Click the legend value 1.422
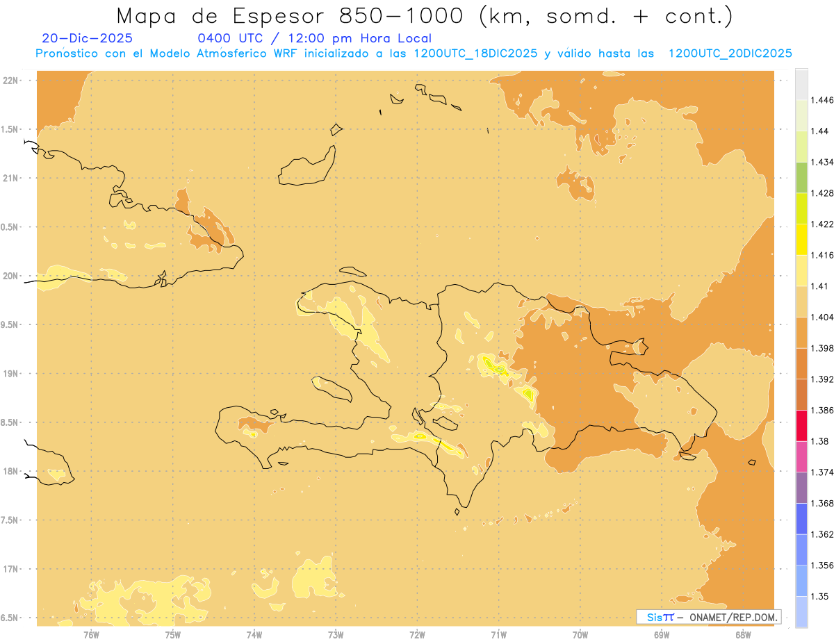Screen dimensions: 834x644 tap(822, 224)
